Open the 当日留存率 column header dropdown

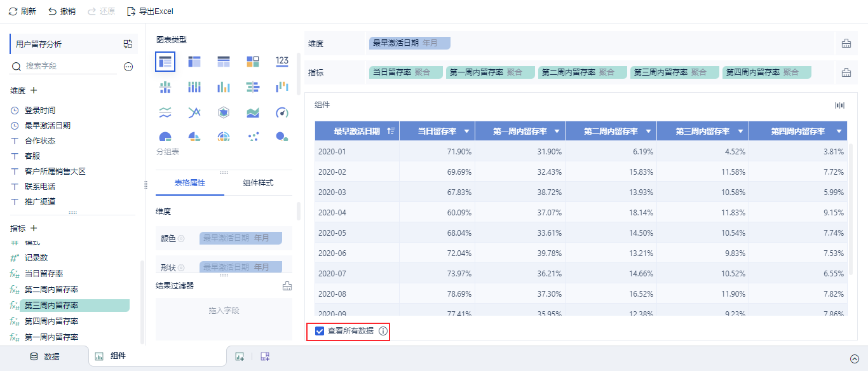[466, 131]
